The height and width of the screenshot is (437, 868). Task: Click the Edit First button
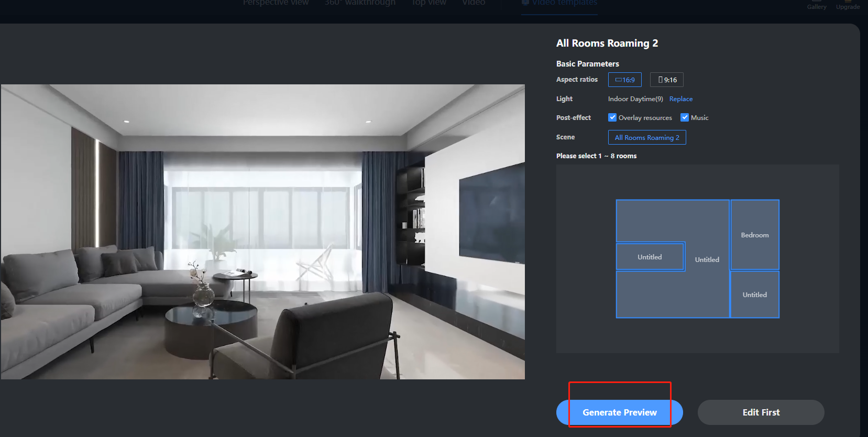pyautogui.click(x=761, y=412)
